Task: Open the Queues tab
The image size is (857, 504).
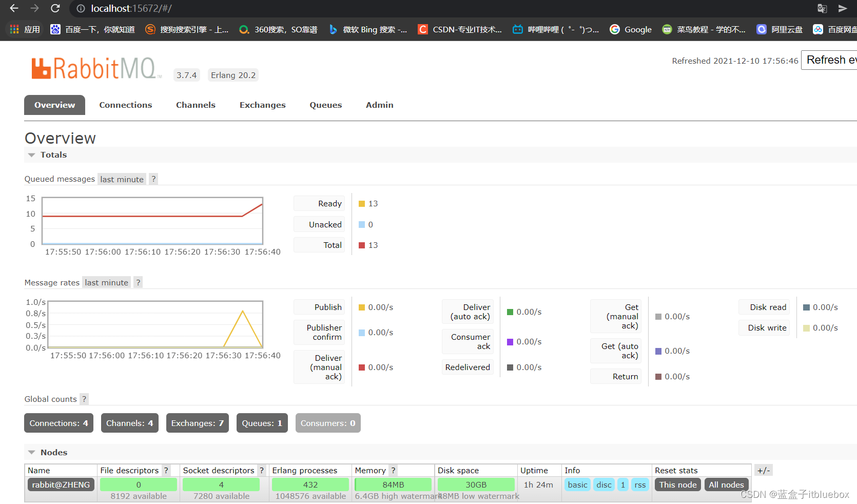Action: (325, 105)
